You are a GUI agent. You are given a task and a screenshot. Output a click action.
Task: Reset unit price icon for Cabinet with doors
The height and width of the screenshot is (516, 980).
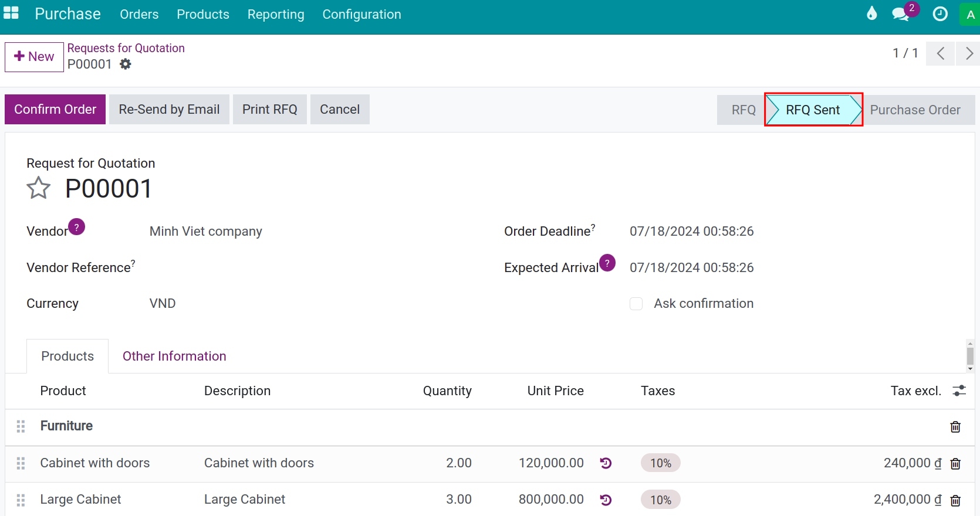coord(606,463)
